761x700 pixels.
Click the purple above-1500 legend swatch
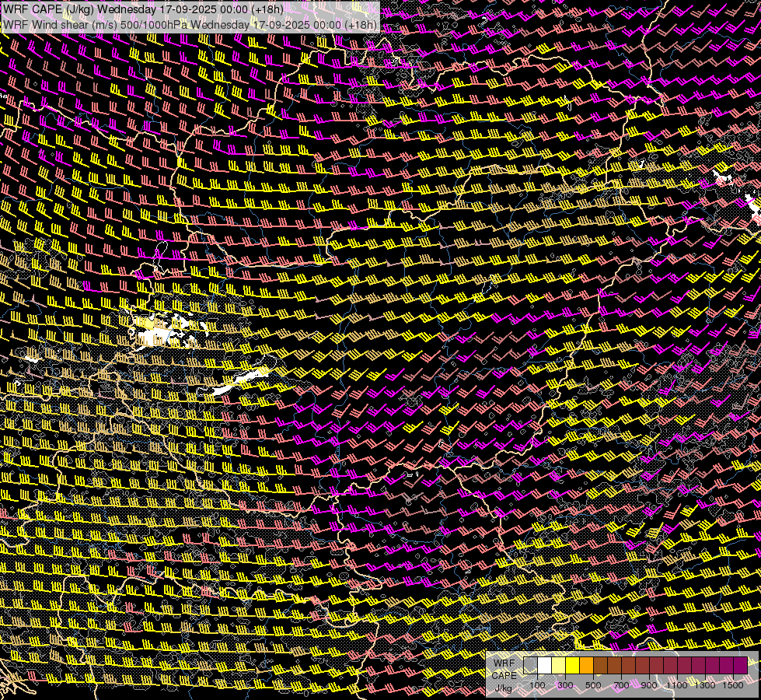point(740,665)
